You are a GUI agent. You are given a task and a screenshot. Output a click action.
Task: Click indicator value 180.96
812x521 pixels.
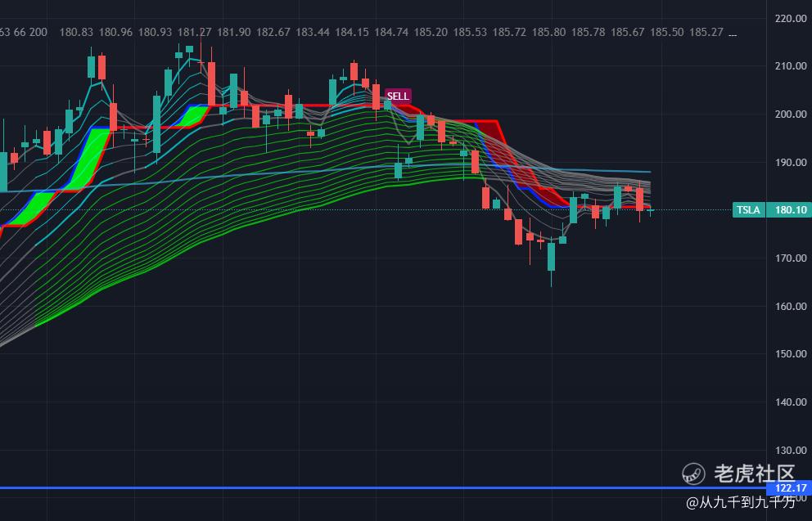pyautogui.click(x=115, y=32)
